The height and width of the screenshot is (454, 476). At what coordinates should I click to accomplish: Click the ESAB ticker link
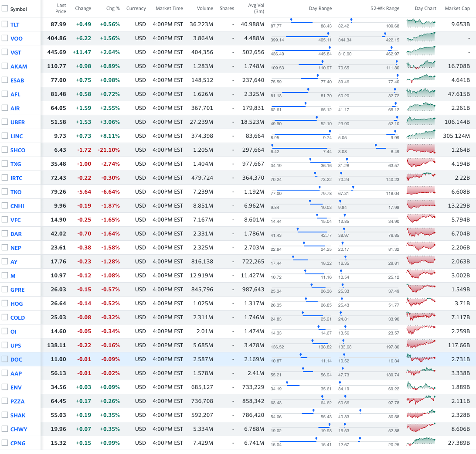(17, 81)
